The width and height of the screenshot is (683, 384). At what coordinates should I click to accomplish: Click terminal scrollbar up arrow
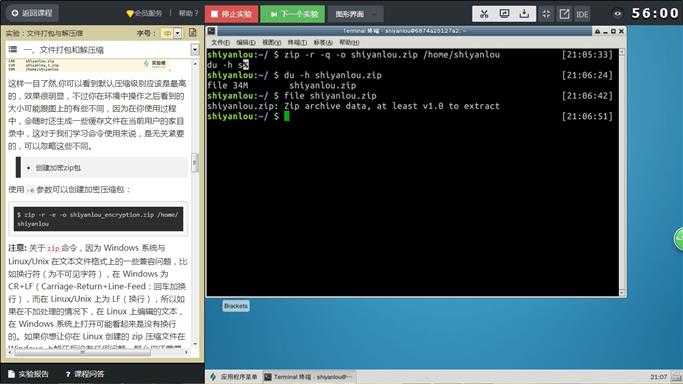click(x=622, y=52)
